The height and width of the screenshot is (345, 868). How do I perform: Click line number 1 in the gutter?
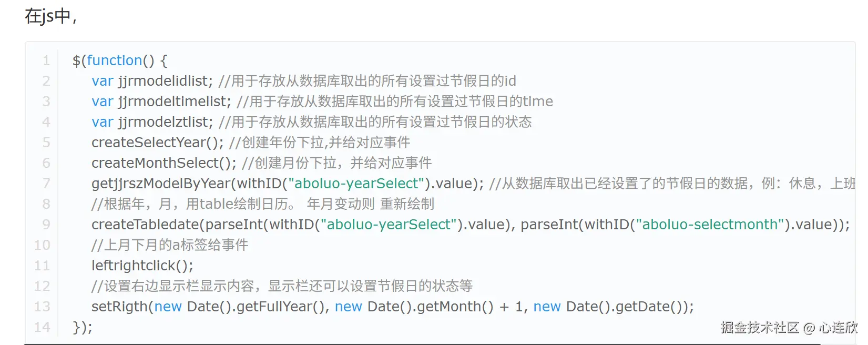(46, 60)
